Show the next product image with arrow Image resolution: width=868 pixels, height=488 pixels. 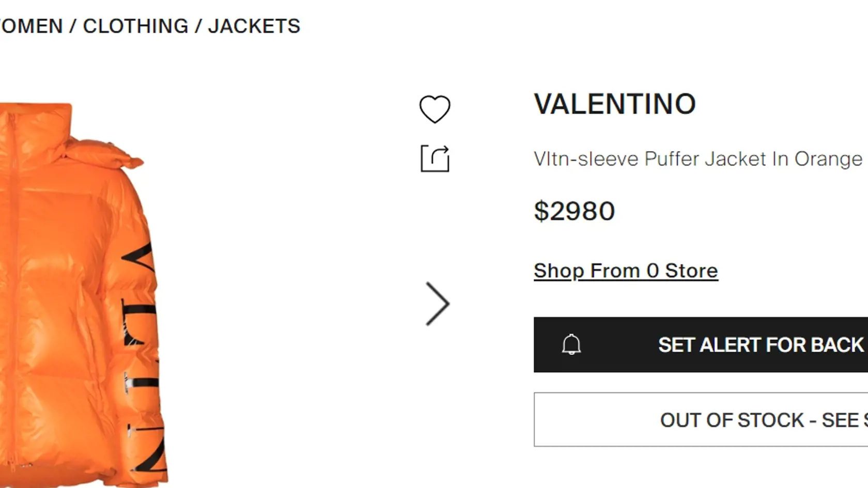tap(438, 304)
